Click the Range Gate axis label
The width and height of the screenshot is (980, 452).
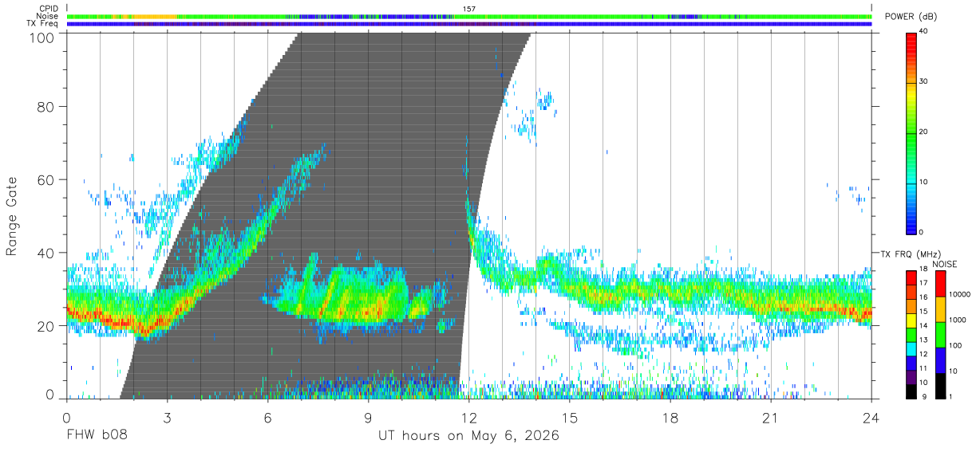tap(12, 217)
